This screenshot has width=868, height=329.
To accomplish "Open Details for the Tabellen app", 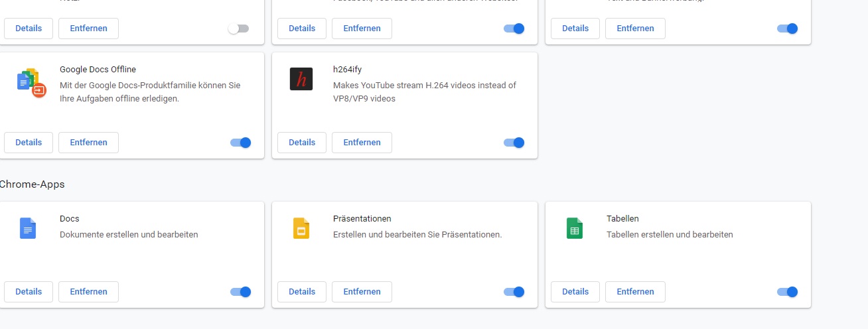I will tap(575, 292).
